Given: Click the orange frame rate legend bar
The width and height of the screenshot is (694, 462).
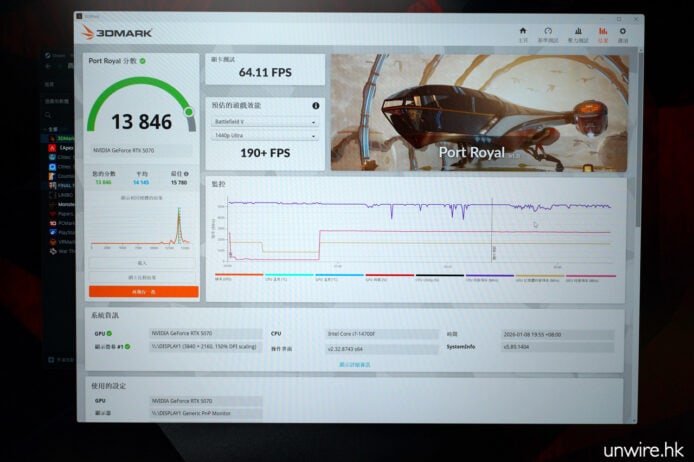Looking at the screenshot, I should click(x=239, y=275).
